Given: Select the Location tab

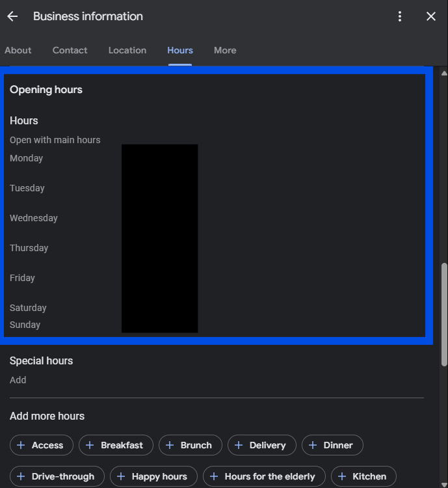Looking at the screenshot, I should tap(127, 50).
